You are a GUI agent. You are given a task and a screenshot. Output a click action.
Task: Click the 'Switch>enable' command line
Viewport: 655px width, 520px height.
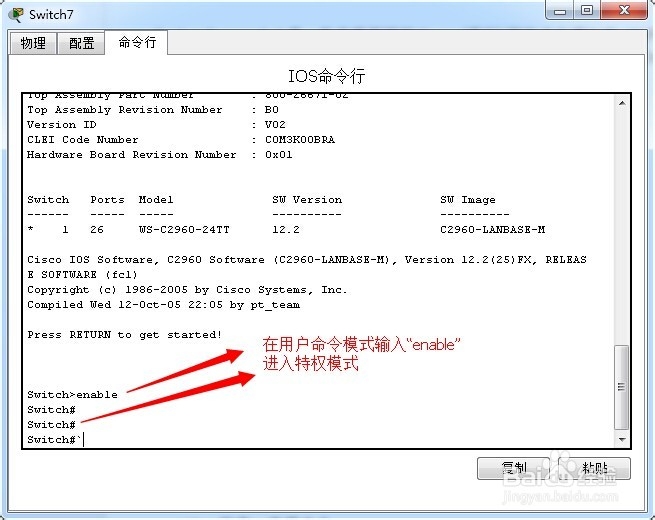[72, 394]
